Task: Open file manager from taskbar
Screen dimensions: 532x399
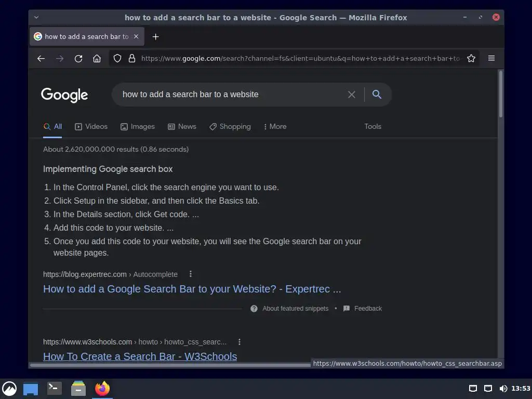Action: tap(78, 389)
